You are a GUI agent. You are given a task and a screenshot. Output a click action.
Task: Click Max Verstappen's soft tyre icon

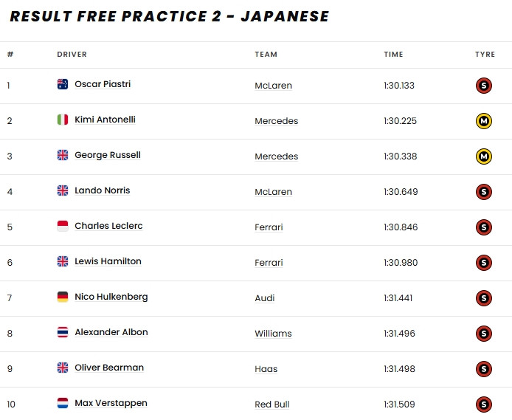tap(484, 404)
